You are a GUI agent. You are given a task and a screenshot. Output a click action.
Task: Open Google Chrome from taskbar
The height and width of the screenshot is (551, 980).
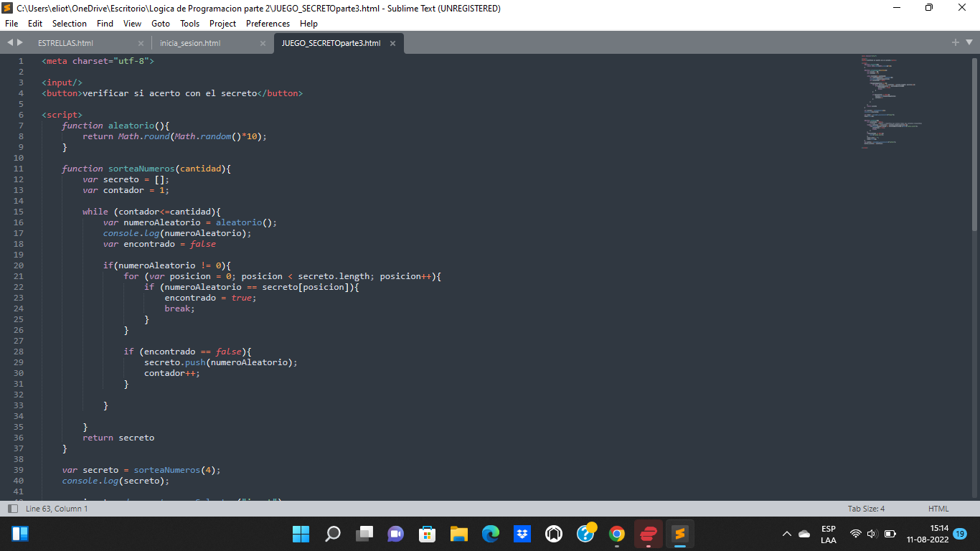pos(617,534)
